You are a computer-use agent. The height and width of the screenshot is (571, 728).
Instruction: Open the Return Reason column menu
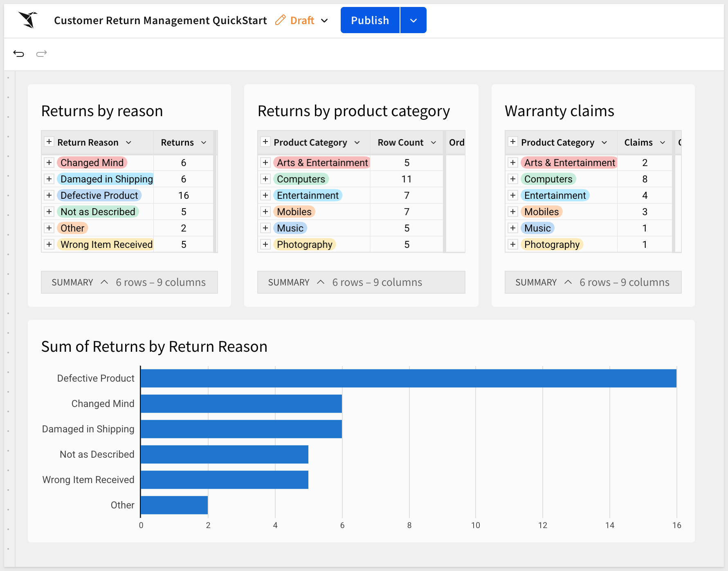[128, 142]
